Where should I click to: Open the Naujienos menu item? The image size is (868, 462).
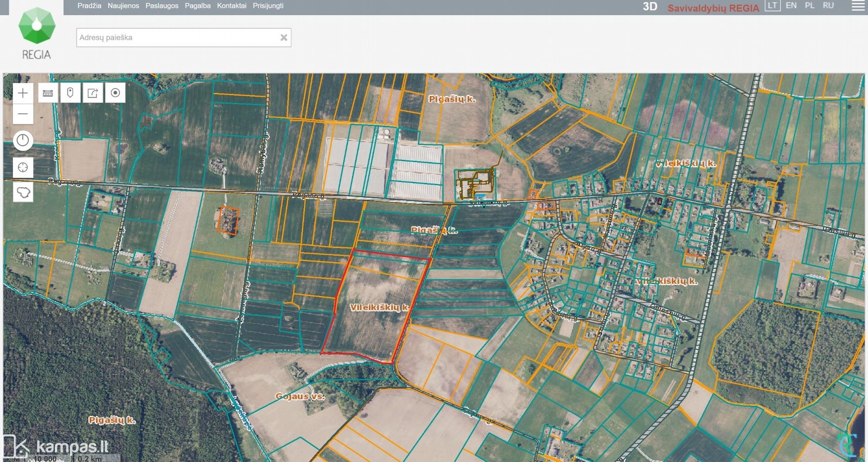123,6
